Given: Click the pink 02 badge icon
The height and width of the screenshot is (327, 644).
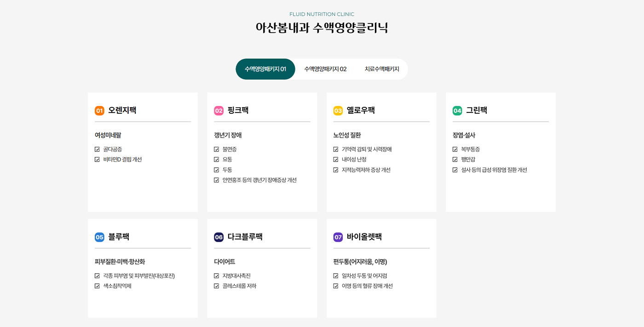Looking at the screenshot, I should (218, 111).
